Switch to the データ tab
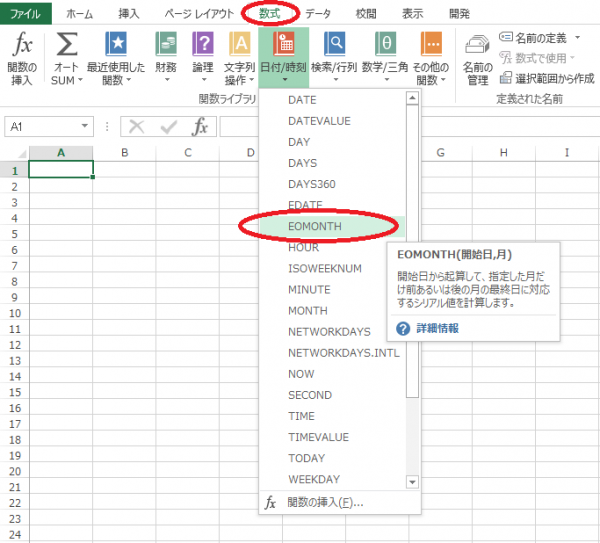Image resolution: width=600 pixels, height=543 pixels. point(318,14)
